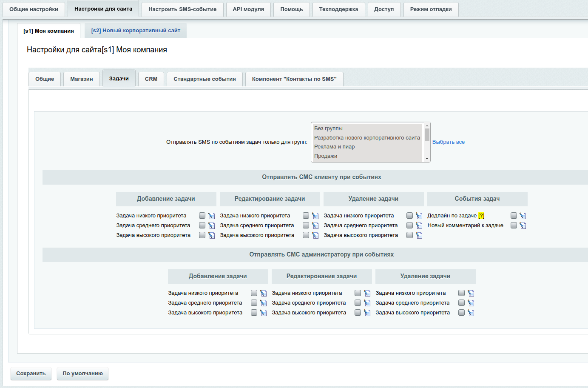Screen dimensions: 588x388
Task: Click edit icon for client medium-priority task editing
Action: (315, 225)
